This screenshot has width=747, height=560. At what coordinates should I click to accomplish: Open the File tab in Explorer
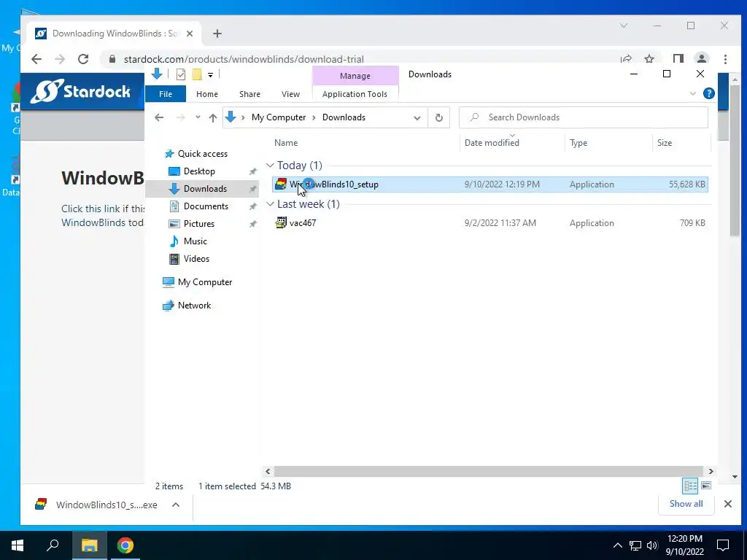166,94
